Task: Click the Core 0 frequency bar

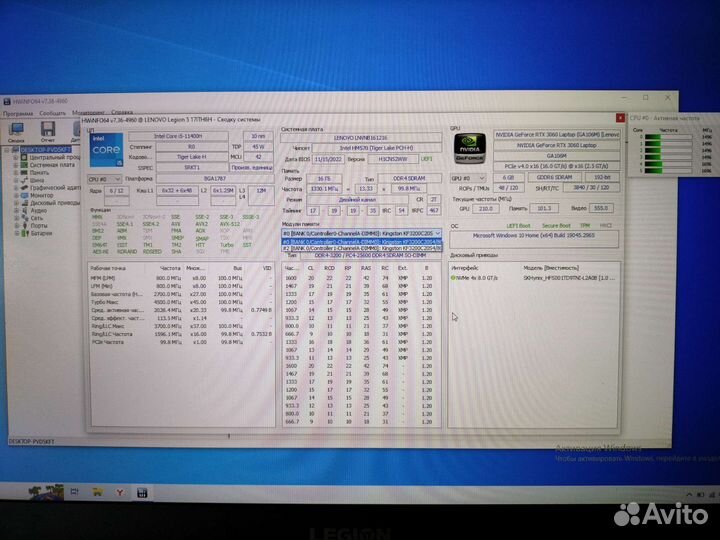Action: pos(668,137)
